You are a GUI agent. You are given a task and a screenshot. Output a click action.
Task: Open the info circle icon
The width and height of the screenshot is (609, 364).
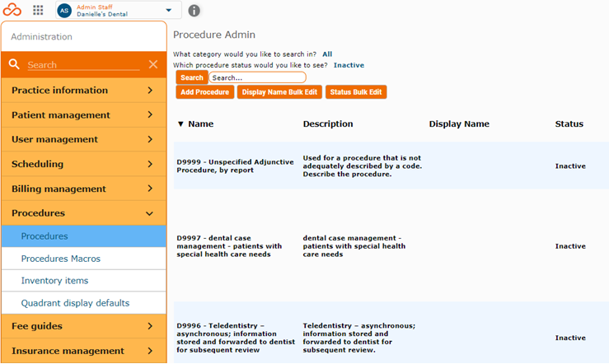(x=194, y=11)
